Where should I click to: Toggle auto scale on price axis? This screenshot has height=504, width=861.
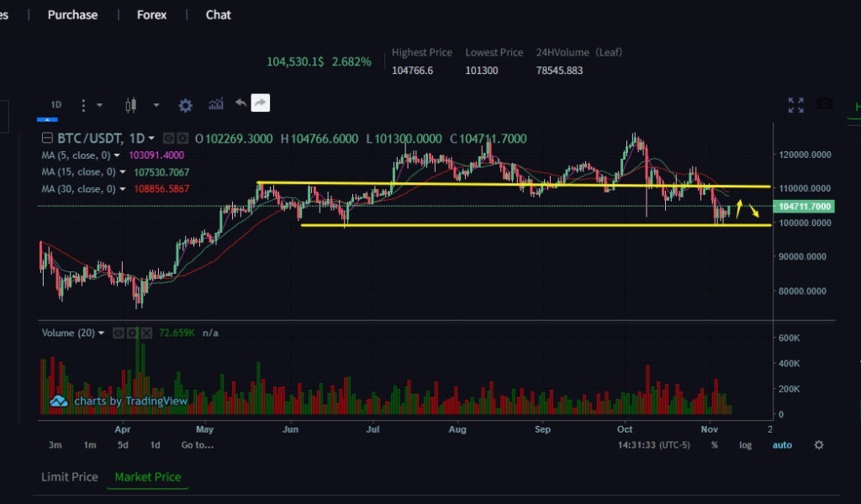pos(782,445)
